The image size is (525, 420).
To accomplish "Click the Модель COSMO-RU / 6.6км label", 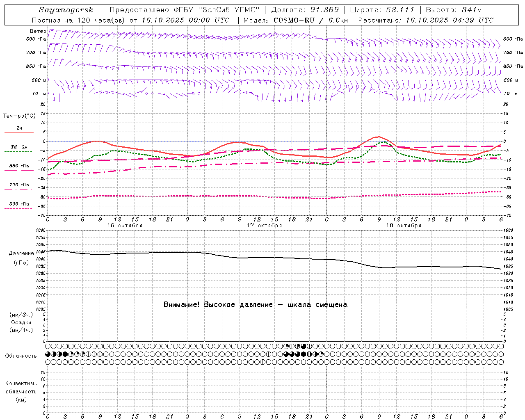I will (x=296, y=20).
